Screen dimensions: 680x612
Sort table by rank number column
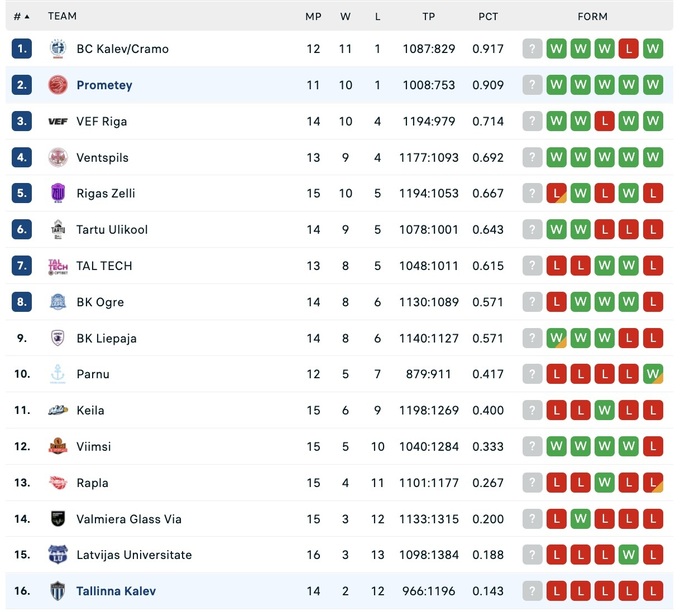coord(21,16)
